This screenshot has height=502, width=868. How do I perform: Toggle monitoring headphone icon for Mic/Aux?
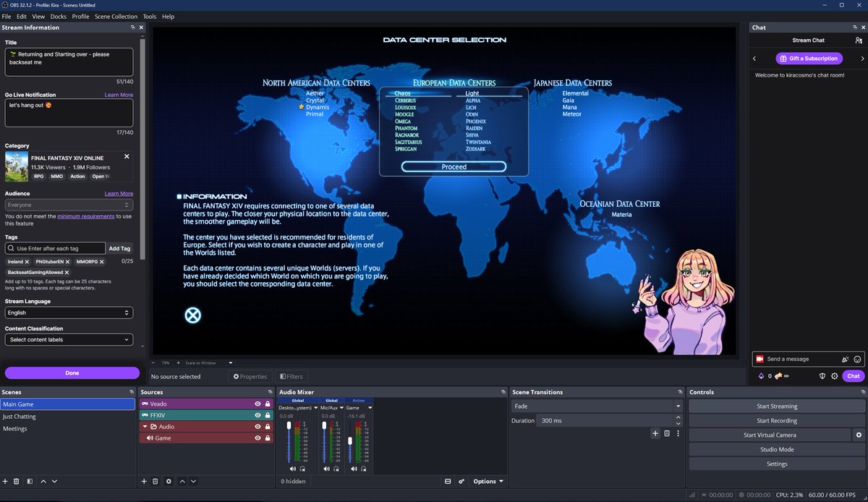point(336,469)
